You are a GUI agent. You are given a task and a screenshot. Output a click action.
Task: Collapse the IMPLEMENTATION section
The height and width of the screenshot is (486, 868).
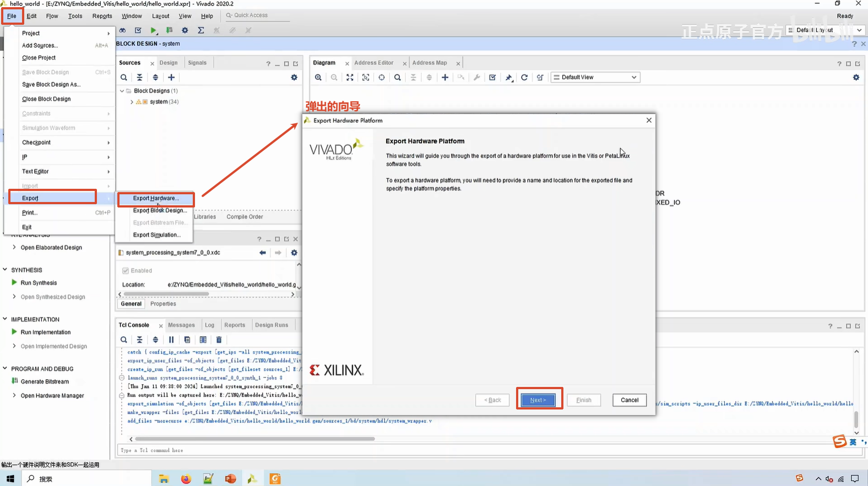(5, 319)
